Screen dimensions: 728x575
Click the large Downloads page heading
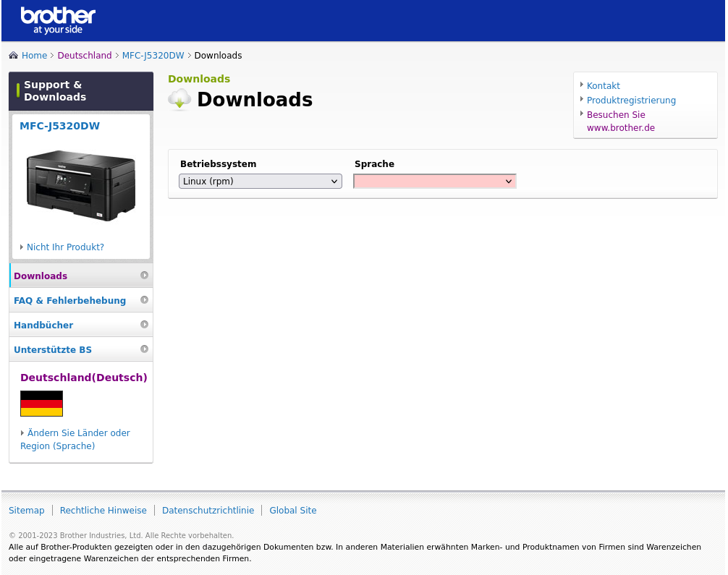255,99
